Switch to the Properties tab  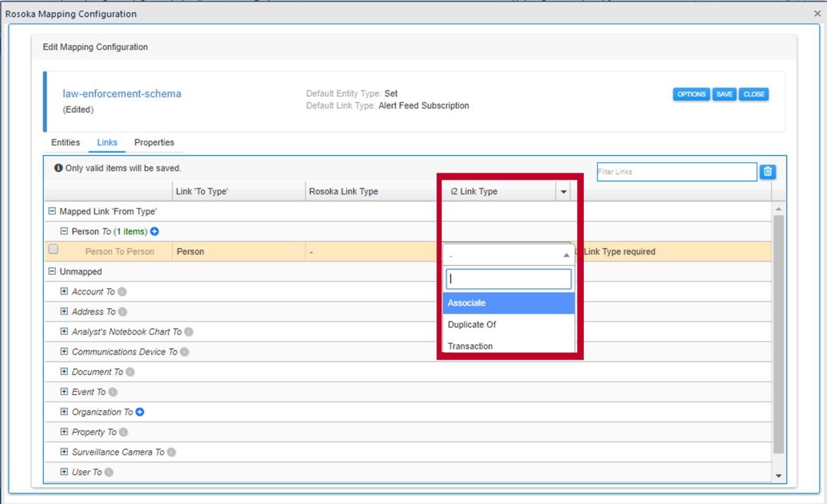154,142
